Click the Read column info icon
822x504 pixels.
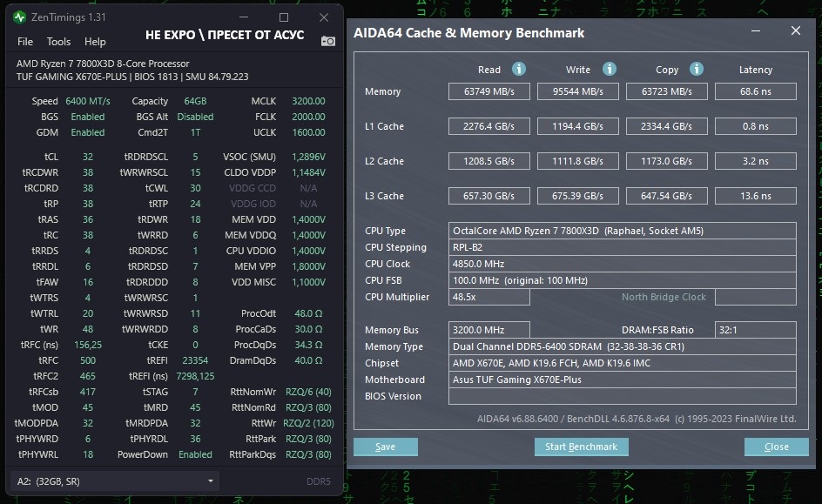[x=518, y=69]
